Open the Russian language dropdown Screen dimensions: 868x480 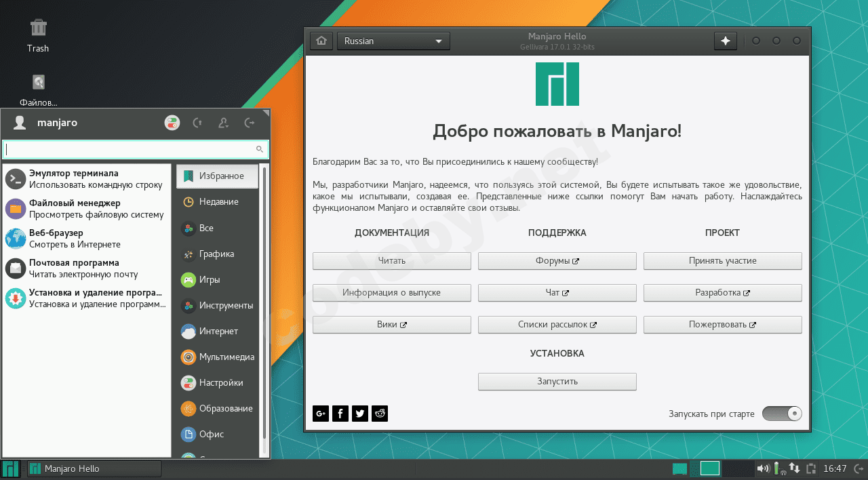pyautogui.click(x=393, y=41)
